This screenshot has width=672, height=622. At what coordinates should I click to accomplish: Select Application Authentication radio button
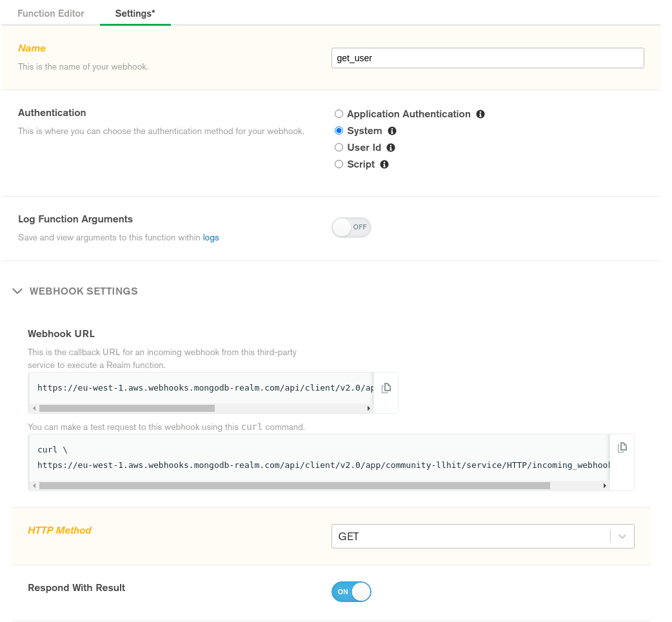coord(339,114)
